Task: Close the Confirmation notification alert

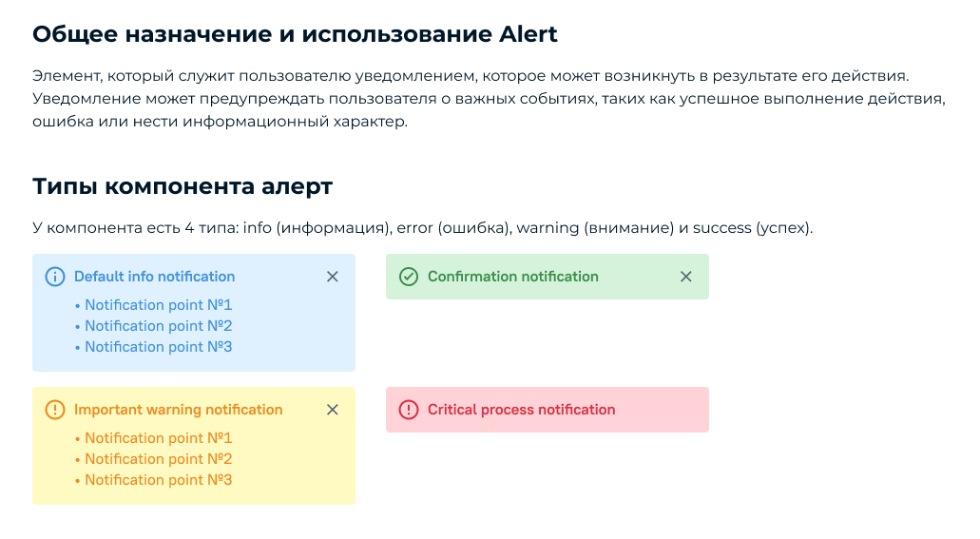Action: click(686, 277)
